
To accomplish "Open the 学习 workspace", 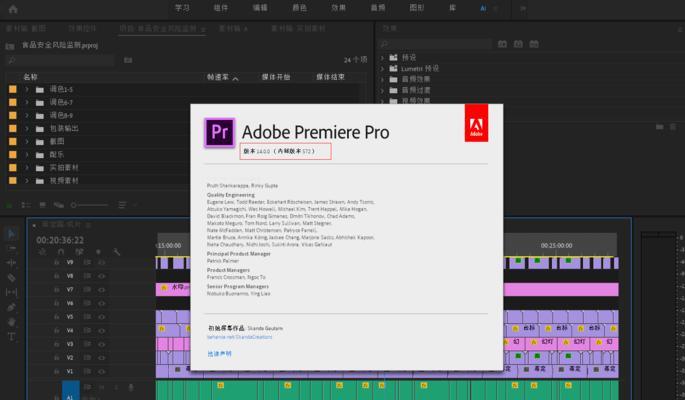I will (x=182, y=8).
